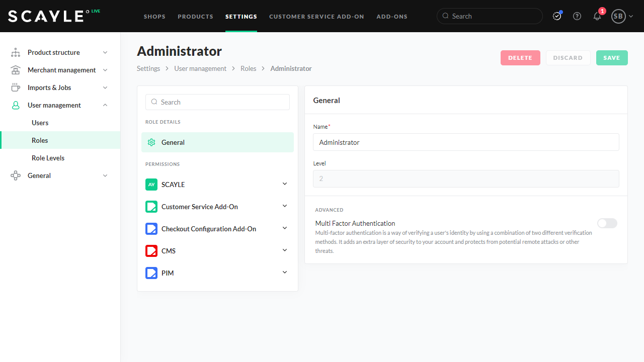Expand Customer Service Add-On permissions

click(x=285, y=206)
